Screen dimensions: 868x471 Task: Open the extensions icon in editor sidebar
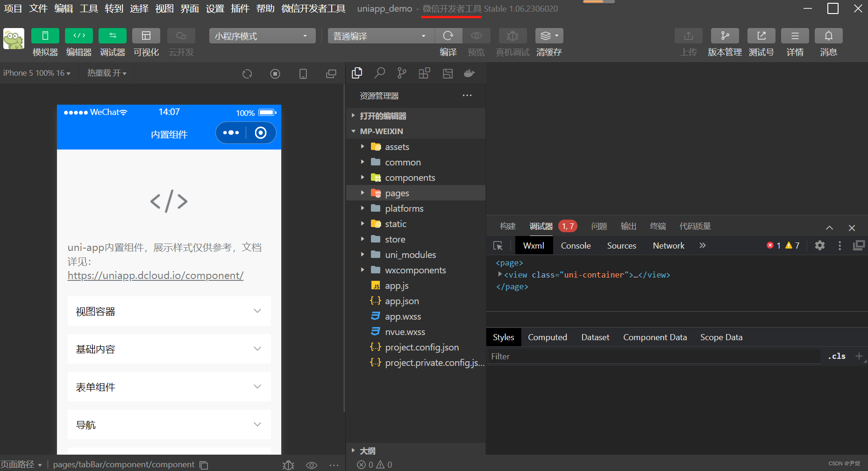(x=424, y=73)
